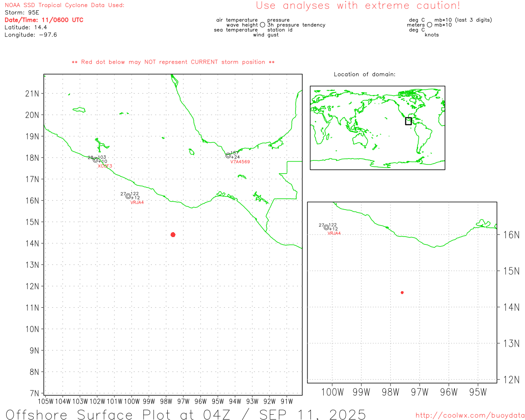Click the '+24' pressure tendency value

[x=235, y=157]
